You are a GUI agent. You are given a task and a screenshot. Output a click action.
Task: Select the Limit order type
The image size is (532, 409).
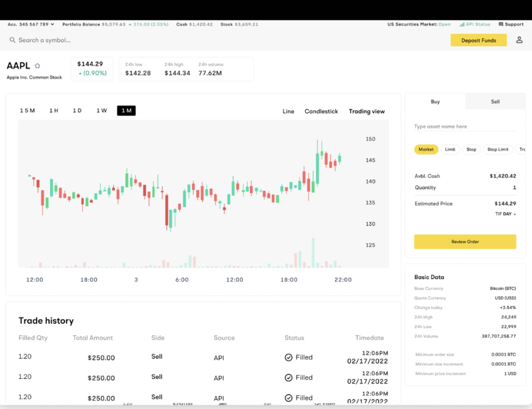click(450, 150)
